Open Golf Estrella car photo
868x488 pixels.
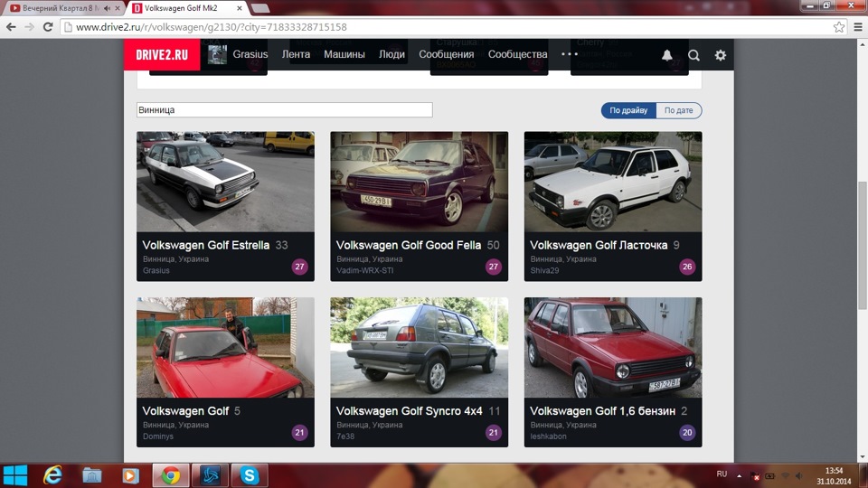[x=225, y=182]
